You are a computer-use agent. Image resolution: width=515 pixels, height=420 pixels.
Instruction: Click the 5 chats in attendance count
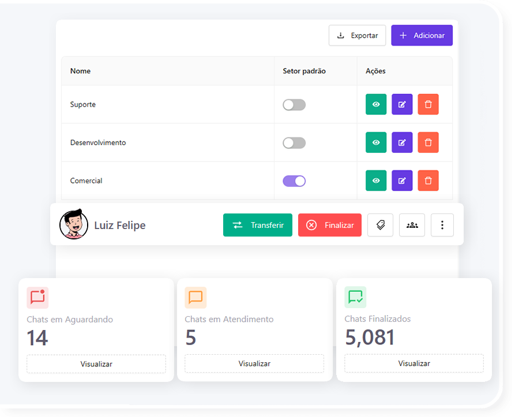pyautogui.click(x=190, y=337)
